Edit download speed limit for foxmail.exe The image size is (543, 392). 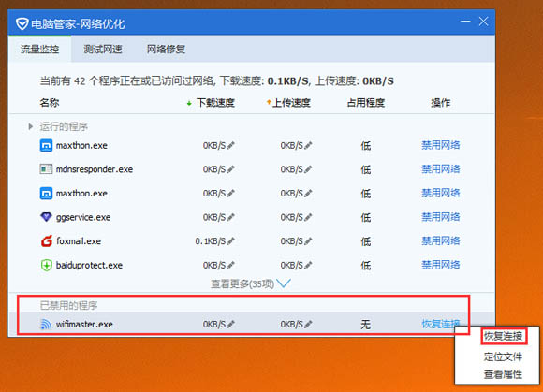click(230, 240)
